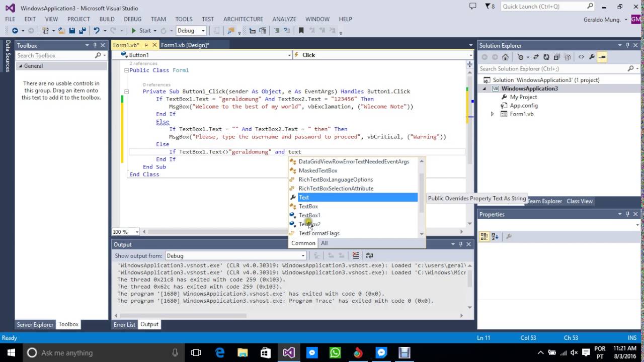
Task: Switch to the Form1.vb [Design] tab
Action: click(185, 45)
